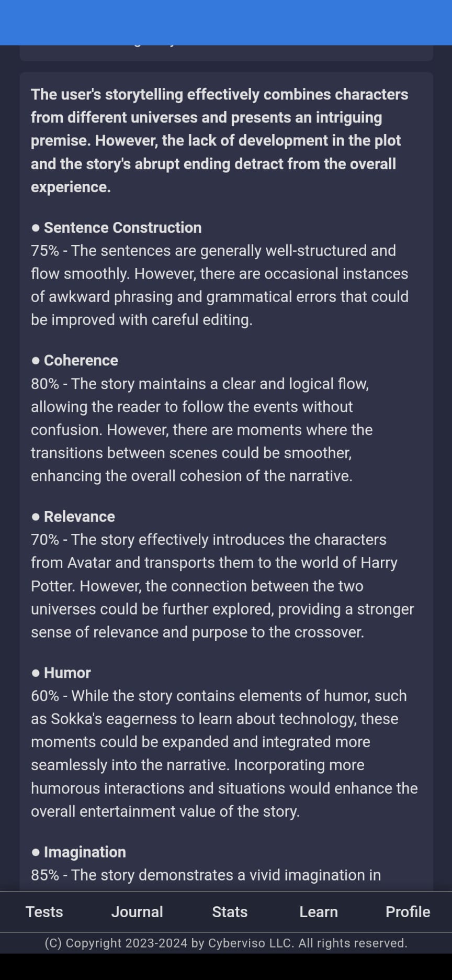Click the bullet beside Sentence Construction
The width and height of the screenshot is (452, 980).
(36, 228)
